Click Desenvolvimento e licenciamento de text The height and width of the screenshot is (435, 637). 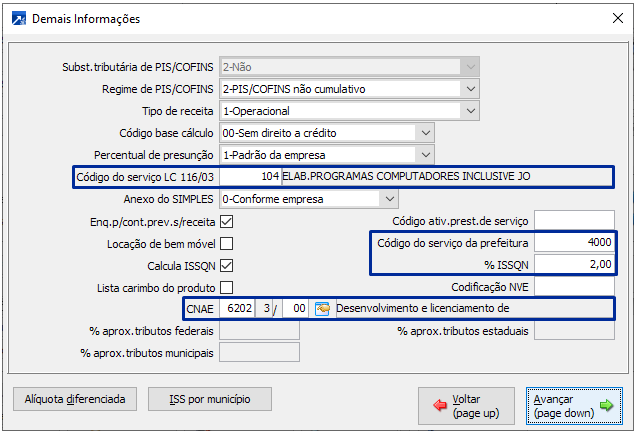click(422, 308)
